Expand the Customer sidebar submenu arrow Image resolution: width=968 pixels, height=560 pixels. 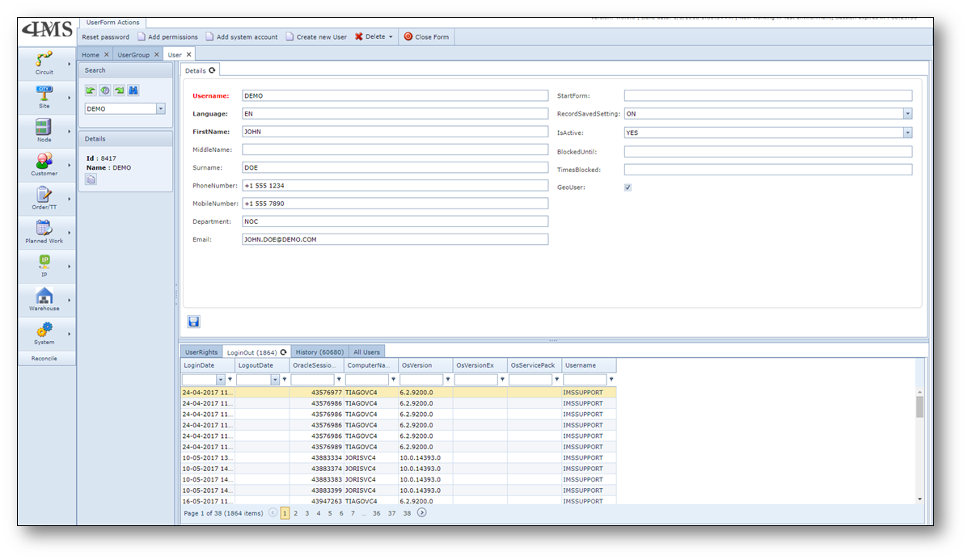pos(70,165)
